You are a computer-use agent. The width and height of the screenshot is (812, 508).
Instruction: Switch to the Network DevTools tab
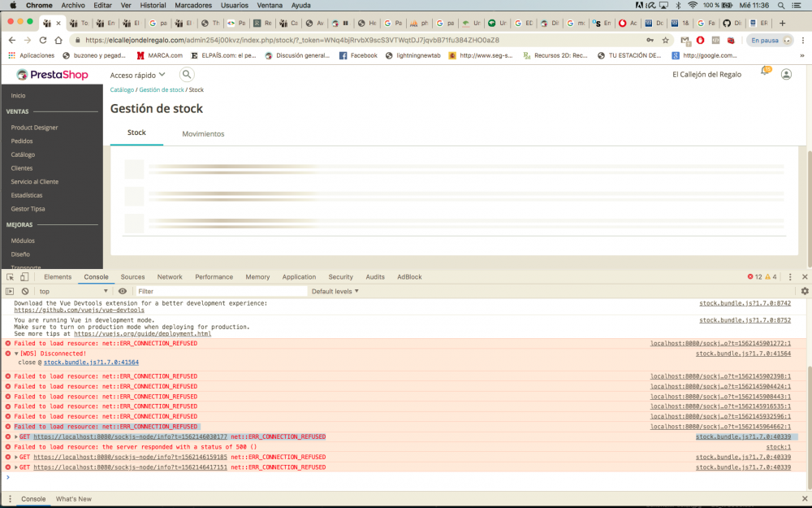click(x=170, y=277)
